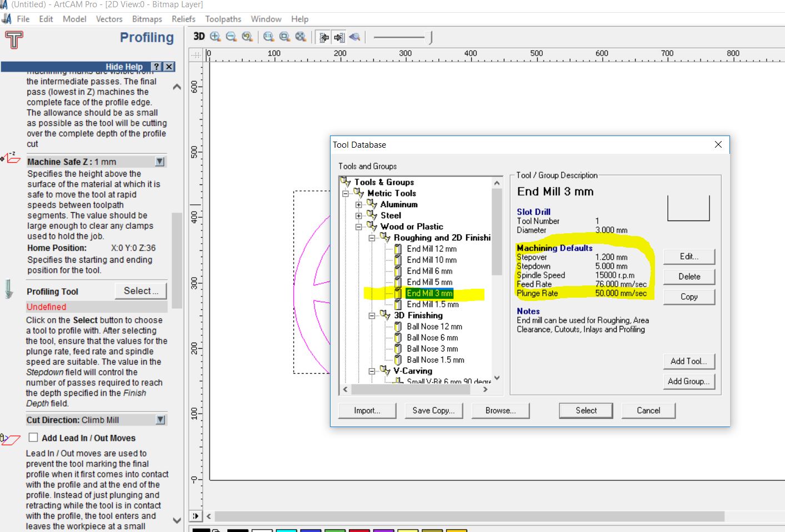Expand the Aluminum tool group

click(359, 204)
